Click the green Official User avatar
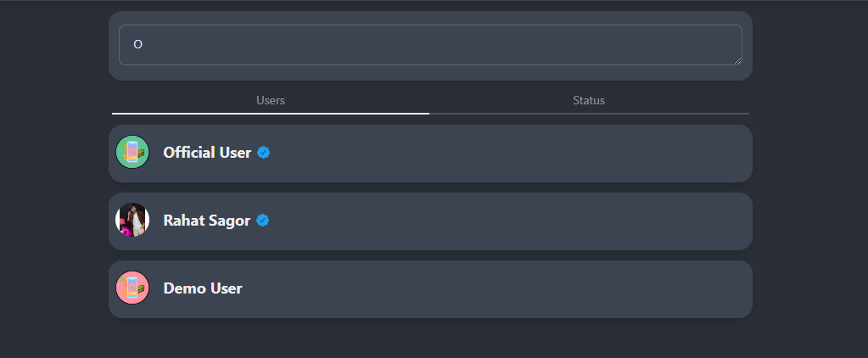This screenshot has height=358, width=868. pos(132,153)
